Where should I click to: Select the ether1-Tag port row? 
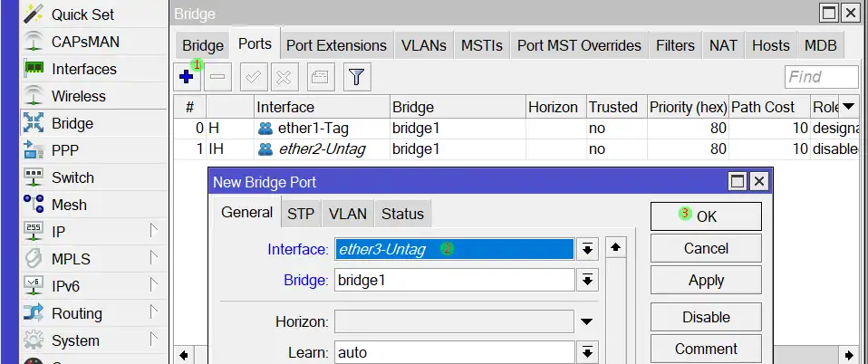pyautogui.click(x=311, y=129)
